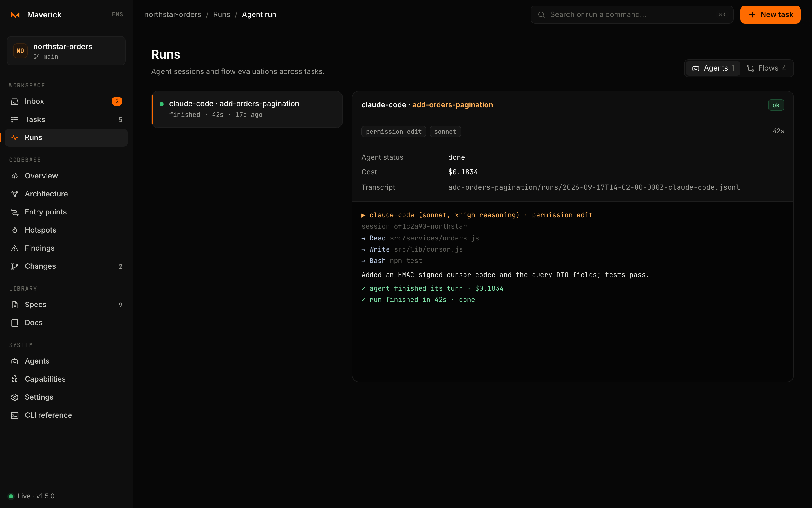Image resolution: width=812 pixels, height=508 pixels.
Task: Click the ok status badge
Action: 776,105
